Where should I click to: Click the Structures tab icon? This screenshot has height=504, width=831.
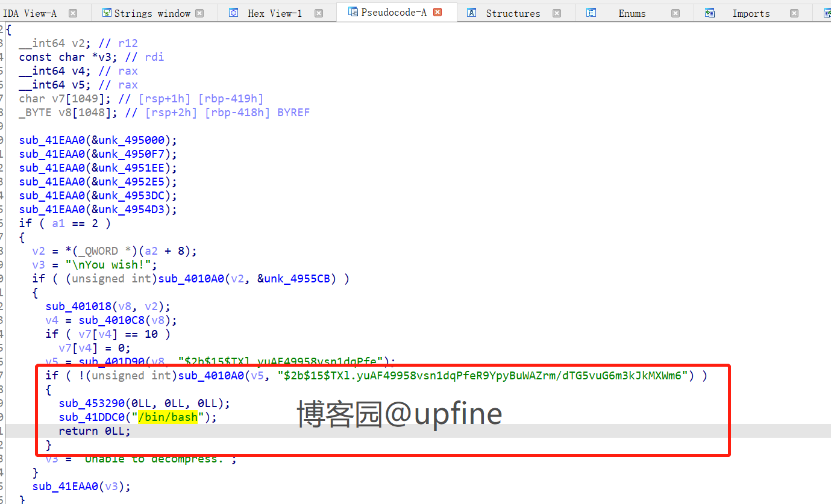tap(472, 12)
